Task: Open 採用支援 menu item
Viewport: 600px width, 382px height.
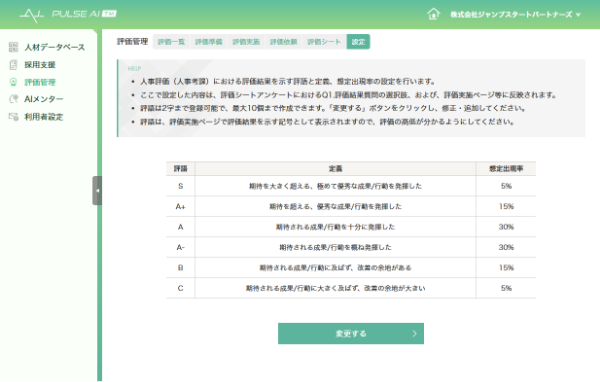Action: (40, 65)
